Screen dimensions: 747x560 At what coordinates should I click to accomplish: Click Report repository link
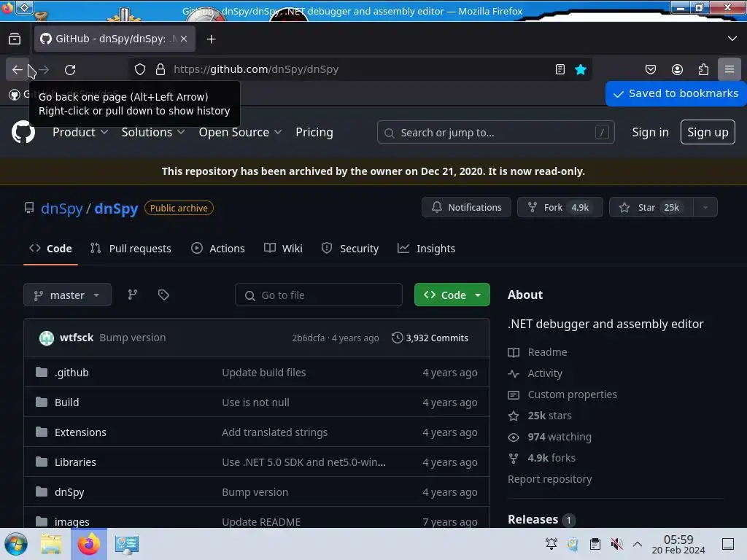pos(550,480)
